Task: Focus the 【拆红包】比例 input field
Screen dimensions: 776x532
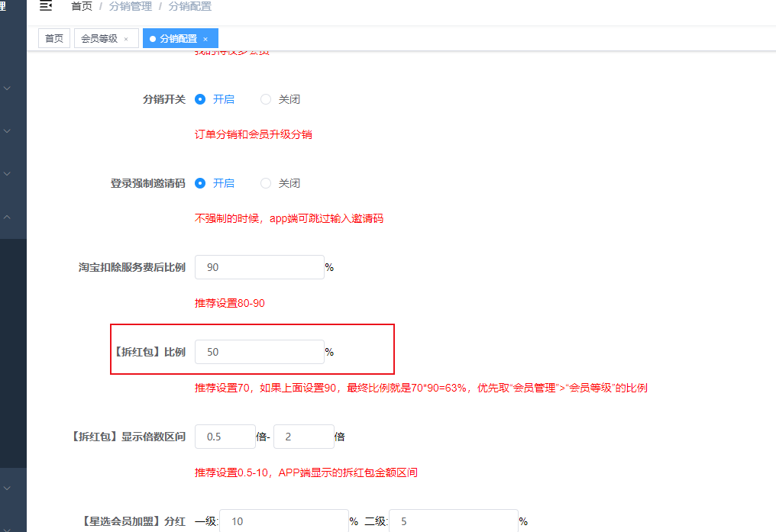Action: [x=260, y=352]
